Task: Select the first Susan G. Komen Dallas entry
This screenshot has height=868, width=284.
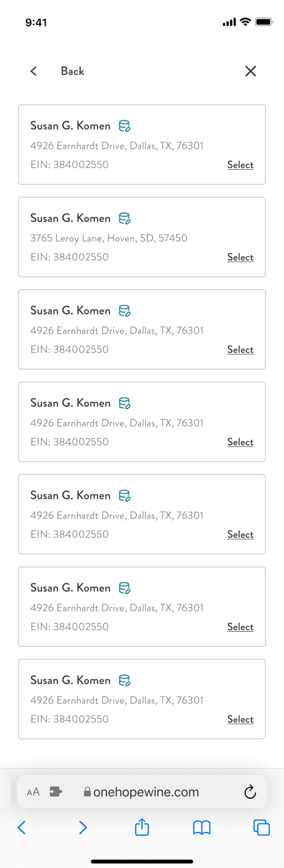Action: tap(241, 165)
